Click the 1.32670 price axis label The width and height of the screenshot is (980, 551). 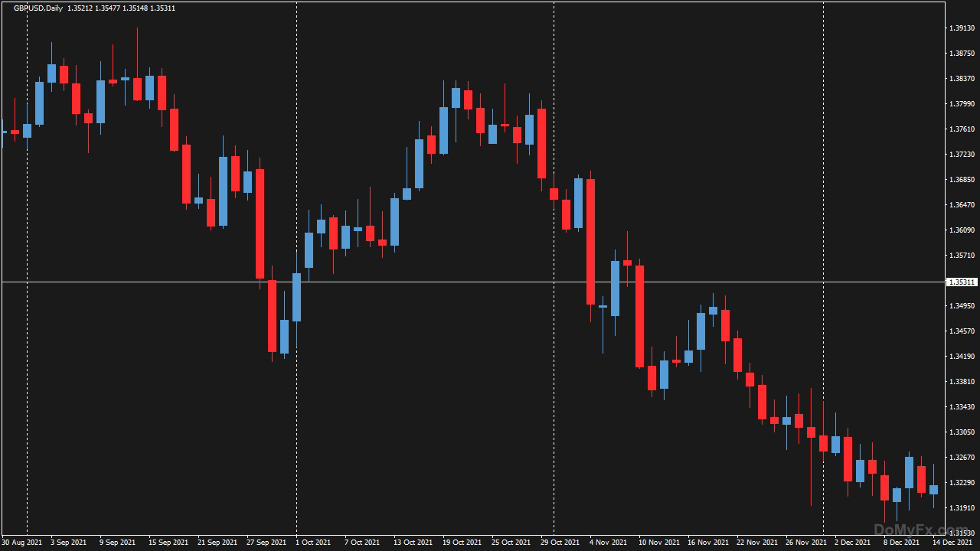click(x=962, y=458)
